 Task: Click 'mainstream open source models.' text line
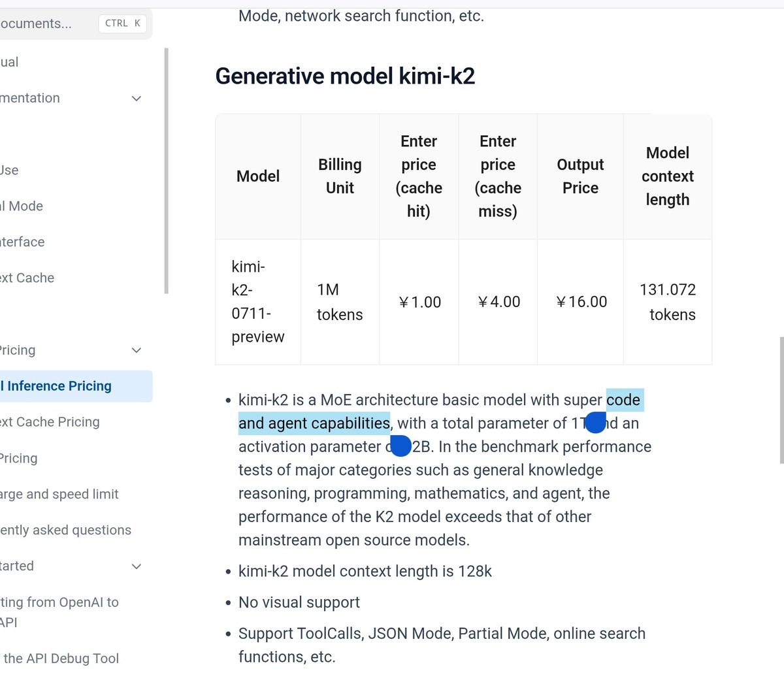click(354, 540)
